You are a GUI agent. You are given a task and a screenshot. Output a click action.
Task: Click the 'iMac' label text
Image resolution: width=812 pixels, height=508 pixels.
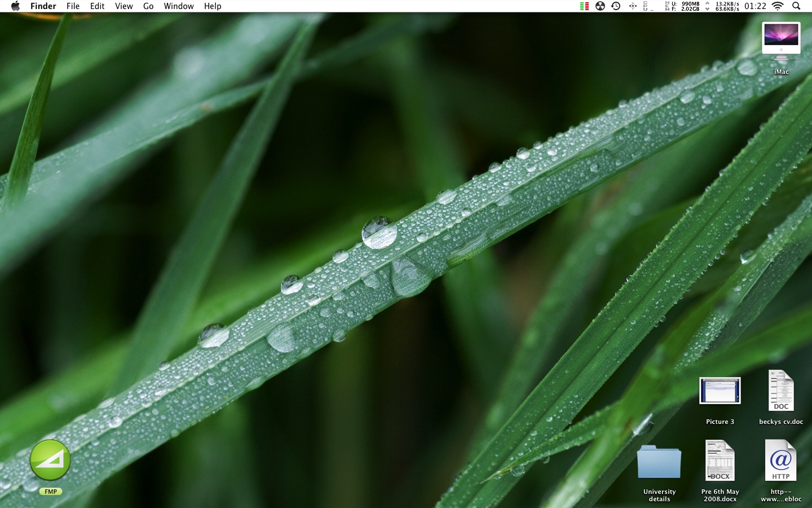(781, 72)
